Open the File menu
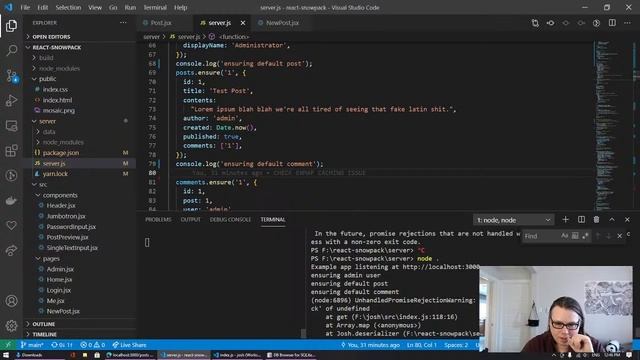 tap(25, 7)
